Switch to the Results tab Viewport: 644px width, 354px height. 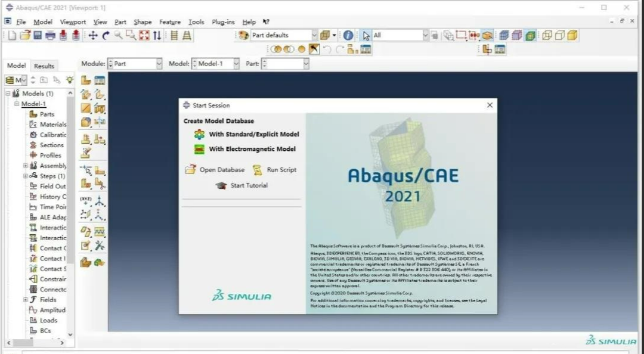coord(44,66)
